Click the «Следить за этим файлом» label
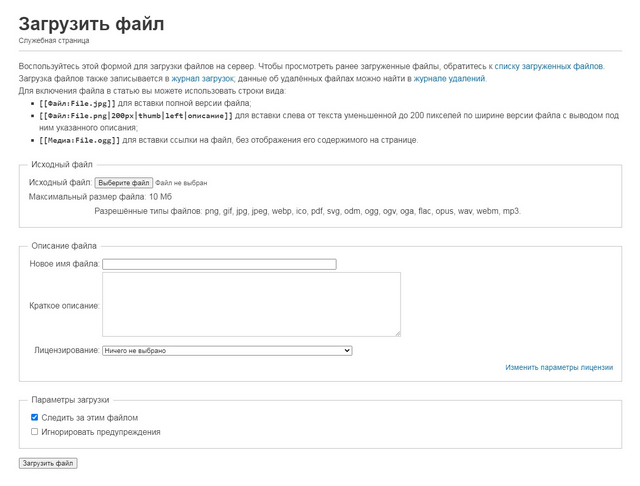Image resolution: width=640 pixels, height=486 pixels. 89,417
